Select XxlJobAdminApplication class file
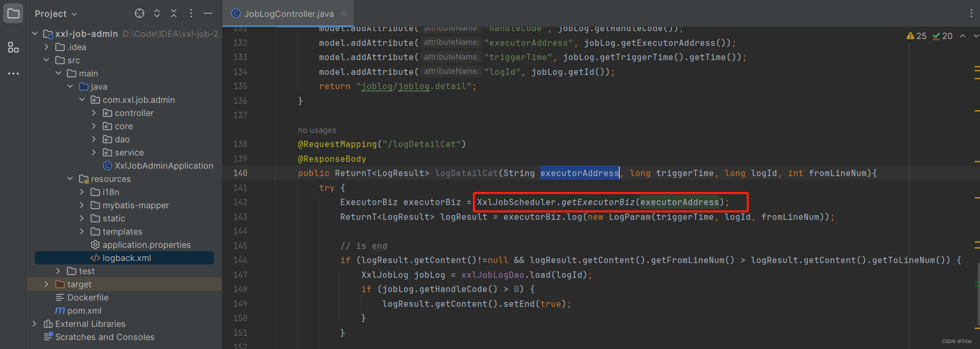The height and width of the screenshot is (349, 980). tap(158, 166)
